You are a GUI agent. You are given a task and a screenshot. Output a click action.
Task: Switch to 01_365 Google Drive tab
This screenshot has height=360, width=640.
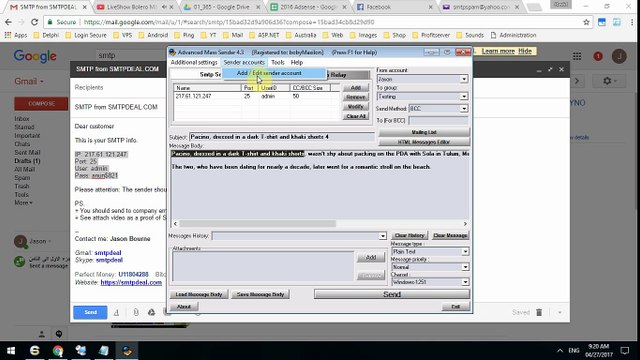[222, 7]
